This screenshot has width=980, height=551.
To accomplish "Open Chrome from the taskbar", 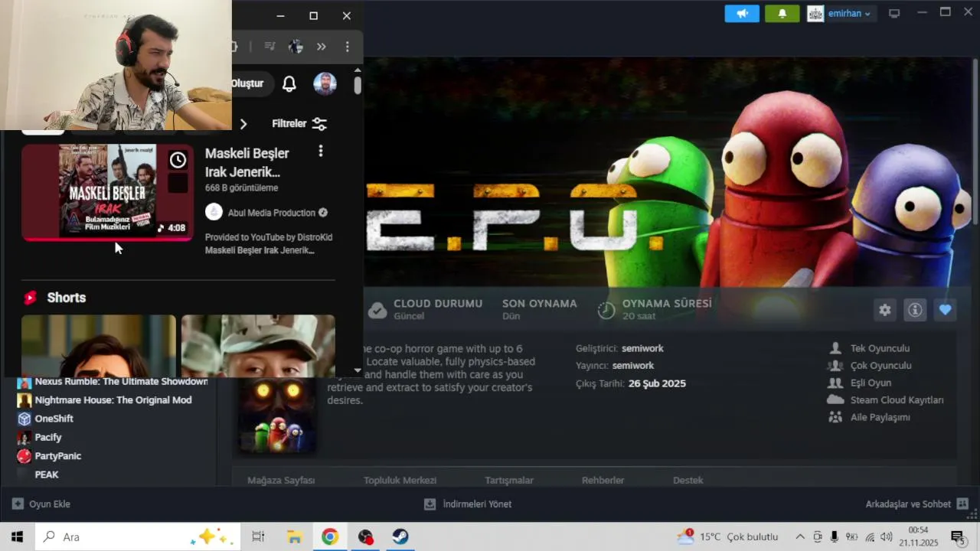I will (x=330, y=536).
